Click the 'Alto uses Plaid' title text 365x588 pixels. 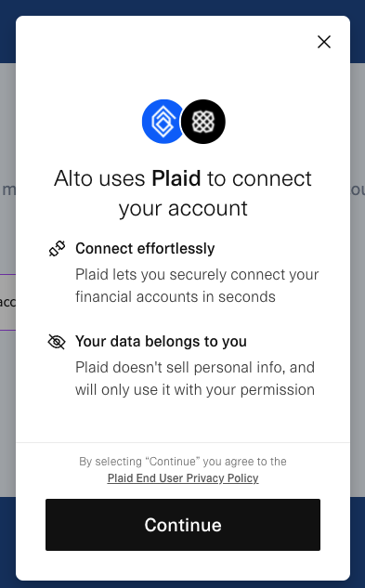click(x=183, y=193)
